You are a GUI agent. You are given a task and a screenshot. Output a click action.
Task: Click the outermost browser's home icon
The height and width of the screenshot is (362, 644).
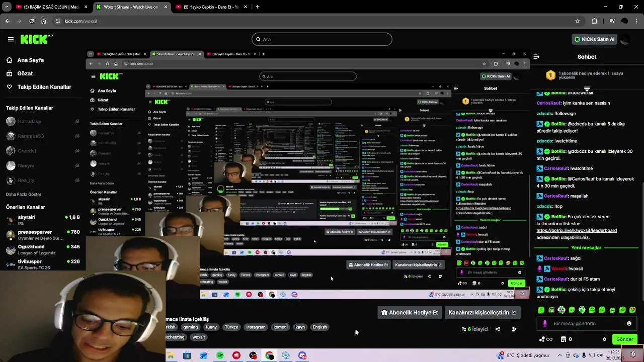[x=44, y=21]
